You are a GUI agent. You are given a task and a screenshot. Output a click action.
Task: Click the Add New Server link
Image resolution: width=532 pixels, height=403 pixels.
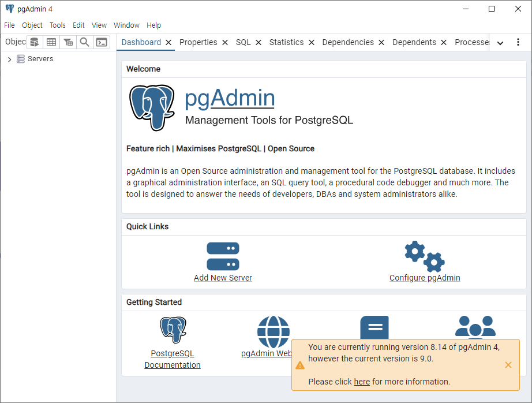click(223, 278)
